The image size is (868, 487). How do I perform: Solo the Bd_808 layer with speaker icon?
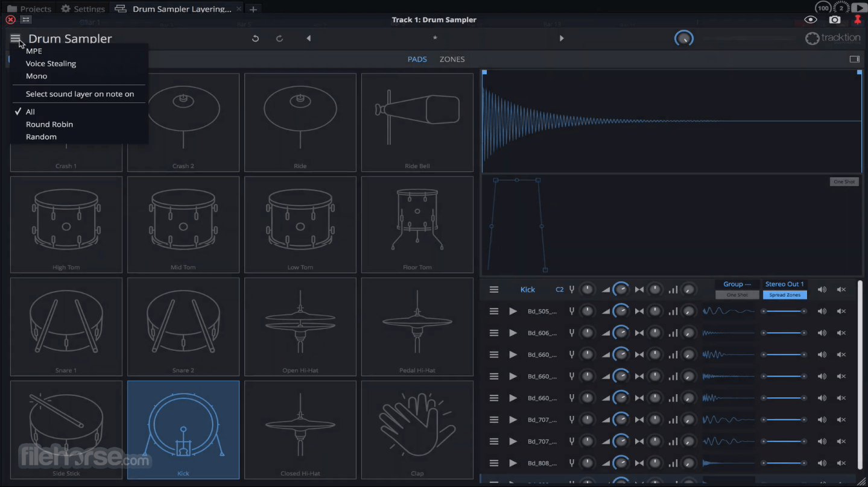(822, 463)
